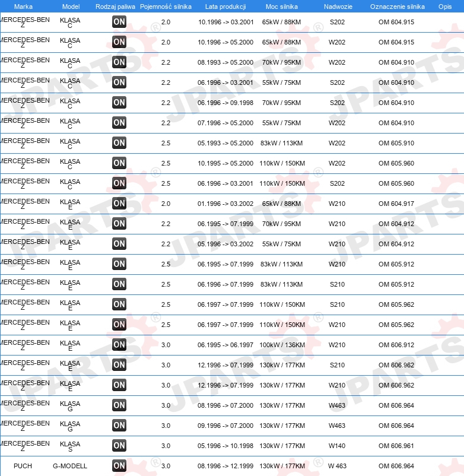Select the ON icon in the 08.1993 -> 05.2000 row
The width and height of the screenshot is (464, 476).
click(119, 62)
